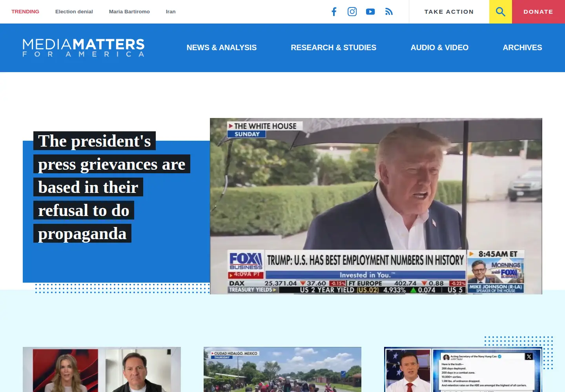Open Research & Studies menu

(x=334, y=47)
